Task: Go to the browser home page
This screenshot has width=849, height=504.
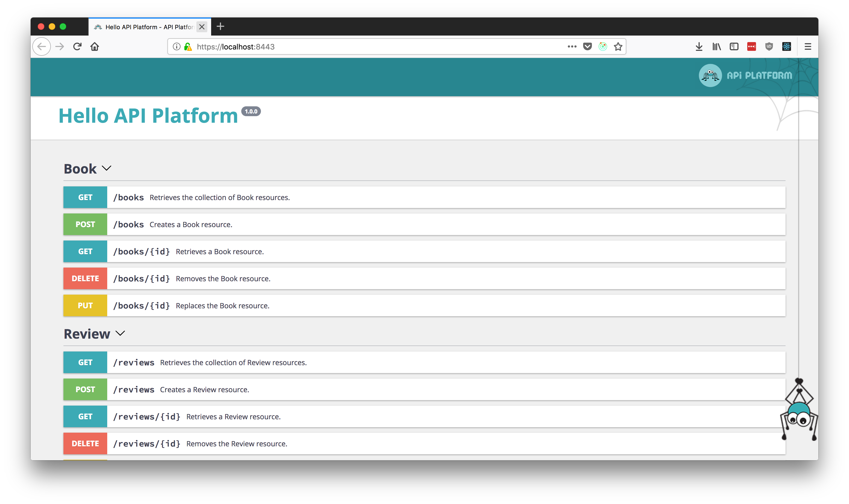Action: [94, 46]
